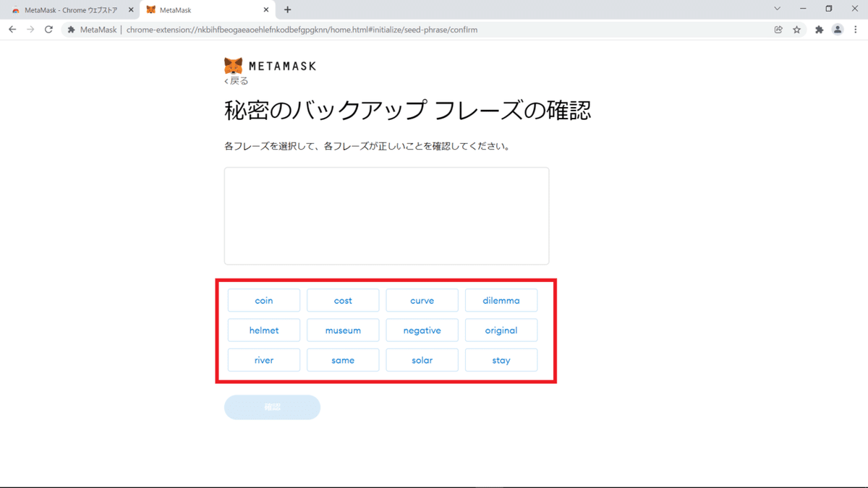Screen dimensions: 868x488
Task: Click the browser back arrow
Action: point(12,30)
